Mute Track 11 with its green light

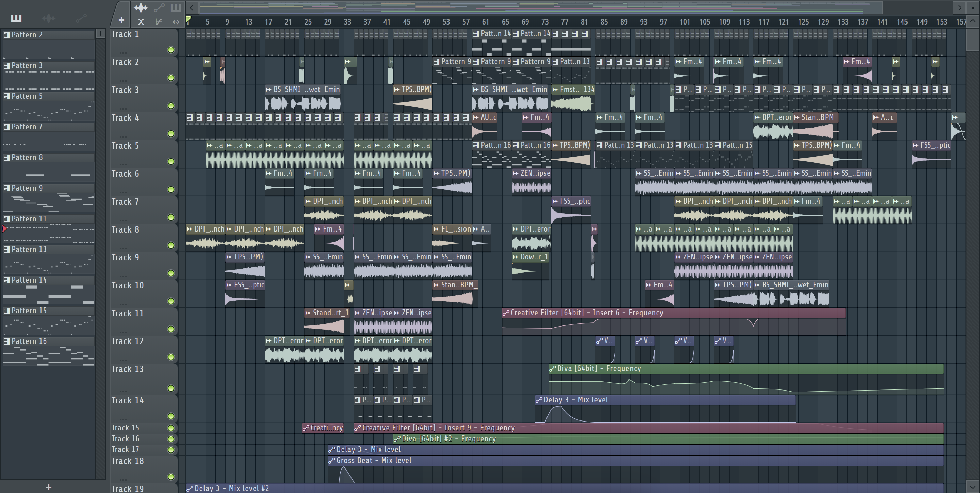click(x=171, y=329)
